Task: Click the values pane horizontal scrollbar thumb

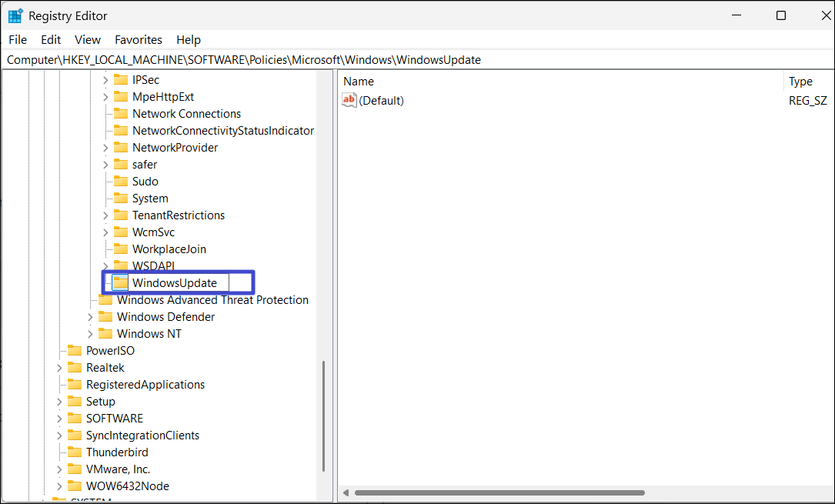Action: tap(499, 492)
